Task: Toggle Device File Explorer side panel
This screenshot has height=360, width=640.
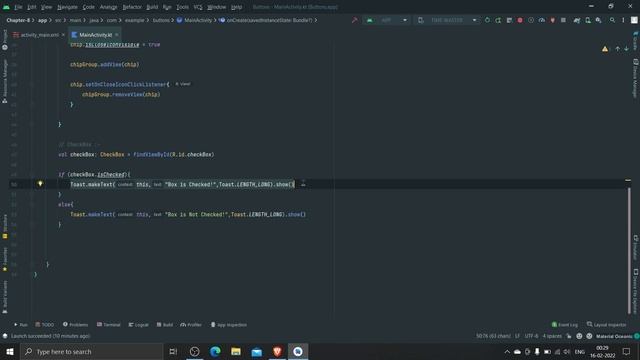Action: [636, 291]
